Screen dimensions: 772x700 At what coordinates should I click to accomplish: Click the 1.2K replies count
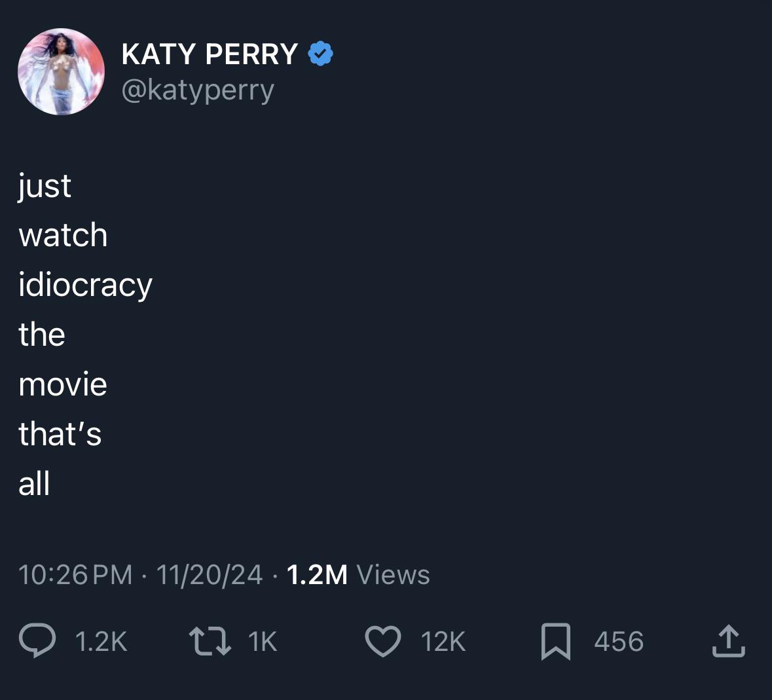101,642
